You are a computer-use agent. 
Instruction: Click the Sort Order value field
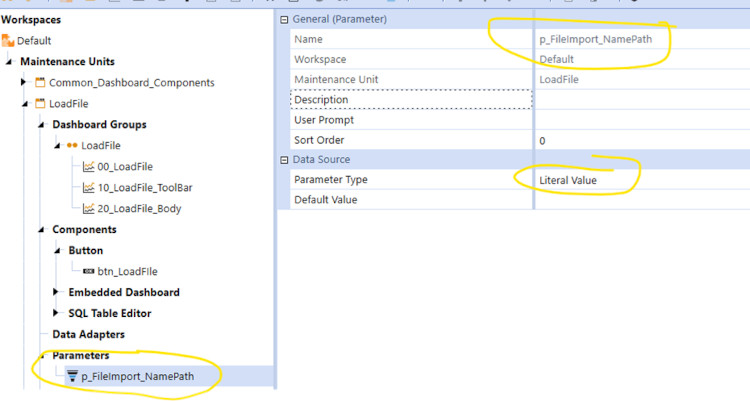(x=640, y=140)
